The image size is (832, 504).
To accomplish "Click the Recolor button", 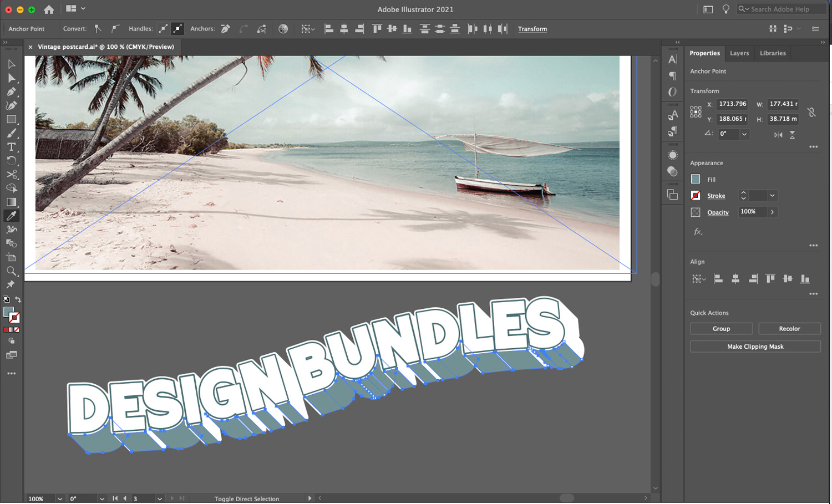I will pos(789,329).
